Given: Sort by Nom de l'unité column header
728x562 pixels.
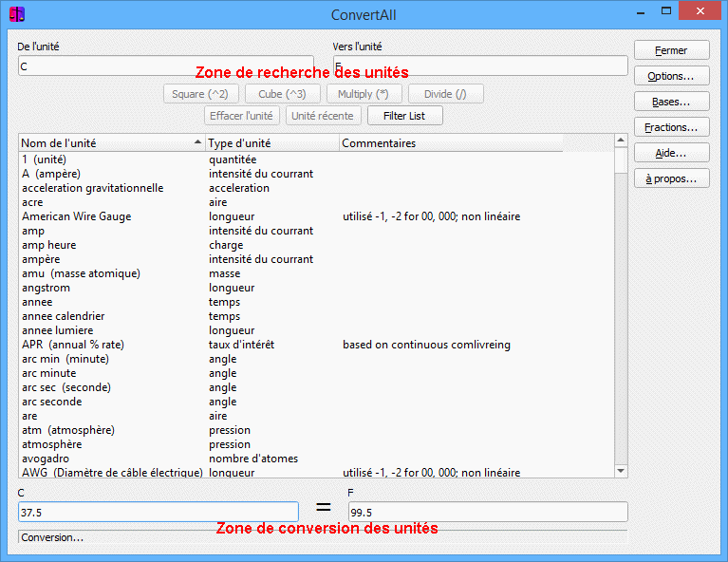Looking at the screenshot, I should coord(111,143).
